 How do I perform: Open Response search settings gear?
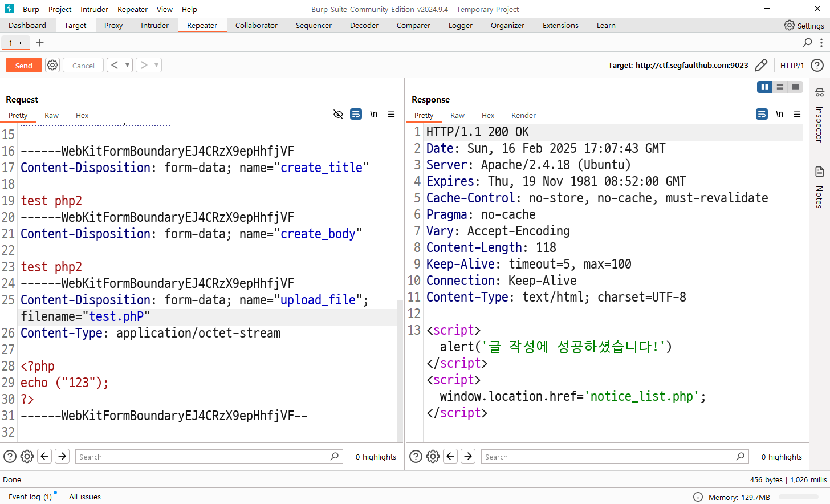(433, 456)
